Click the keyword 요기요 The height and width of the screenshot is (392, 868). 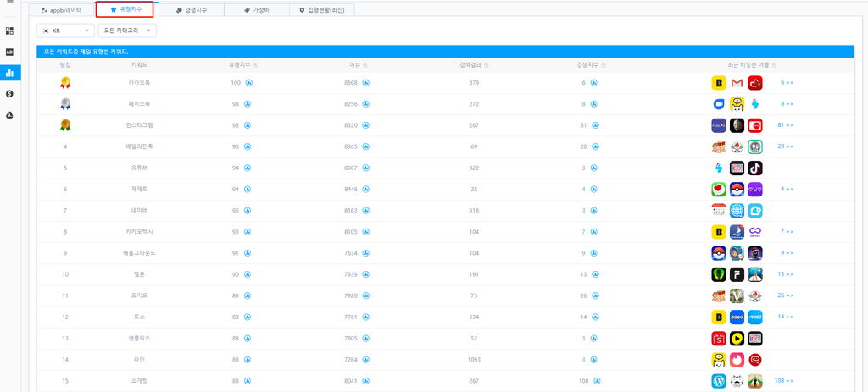(139, 295)
